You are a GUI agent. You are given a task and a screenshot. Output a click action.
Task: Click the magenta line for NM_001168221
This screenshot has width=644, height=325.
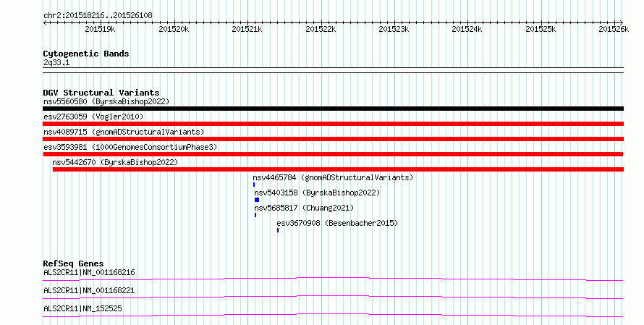[333, 297]
